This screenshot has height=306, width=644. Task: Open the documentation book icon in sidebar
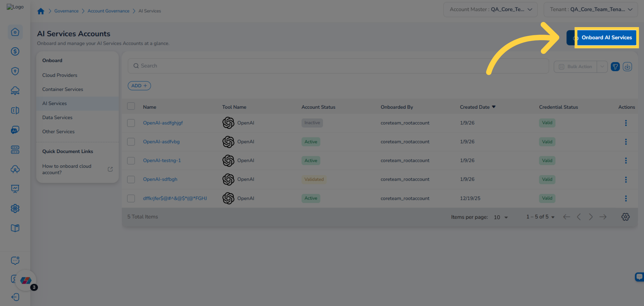tap(15, 228)
